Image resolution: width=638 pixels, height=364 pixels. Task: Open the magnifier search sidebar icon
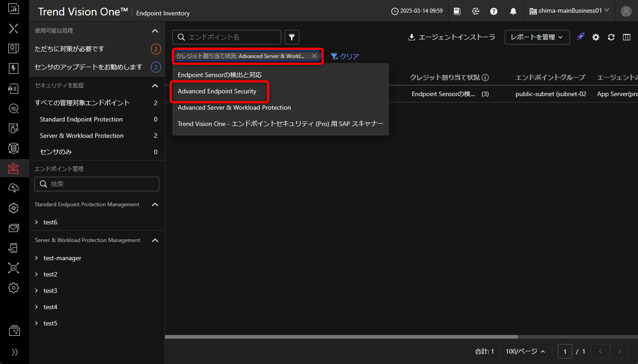click(14, 108)
